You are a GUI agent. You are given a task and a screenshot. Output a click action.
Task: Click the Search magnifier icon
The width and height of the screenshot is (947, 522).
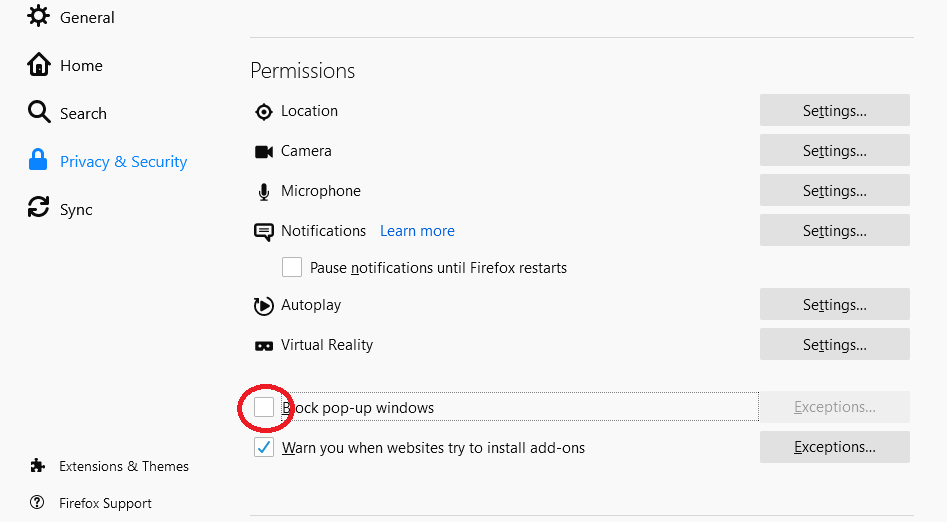coord(38,112)
